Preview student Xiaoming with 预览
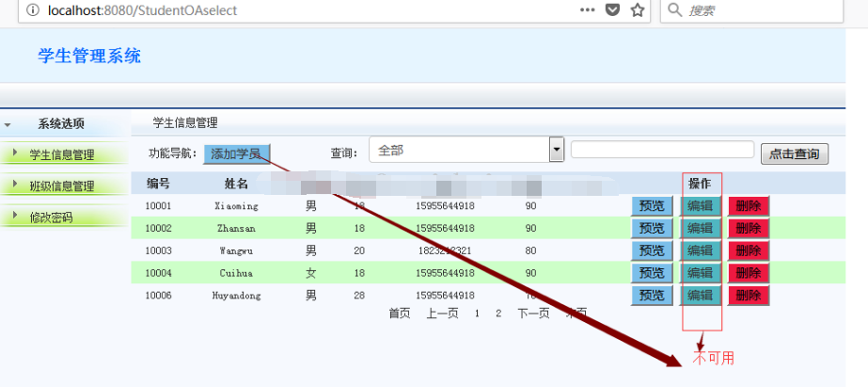This screenshot has width=868, height=387. point(652,205)
